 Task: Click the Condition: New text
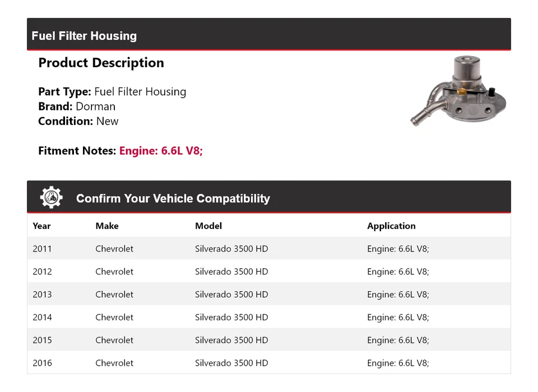[78, 121]
